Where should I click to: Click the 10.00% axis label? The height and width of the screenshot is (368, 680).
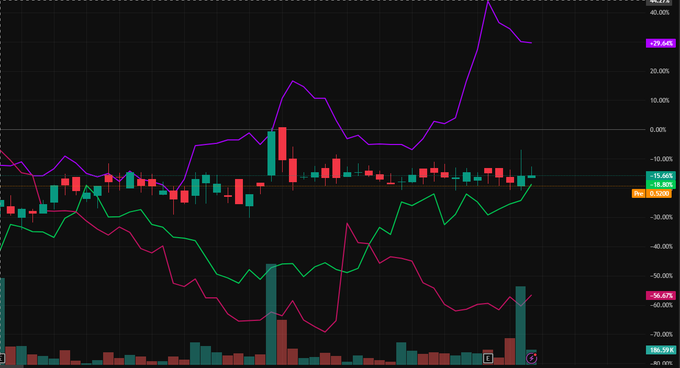tap(659, 101)
